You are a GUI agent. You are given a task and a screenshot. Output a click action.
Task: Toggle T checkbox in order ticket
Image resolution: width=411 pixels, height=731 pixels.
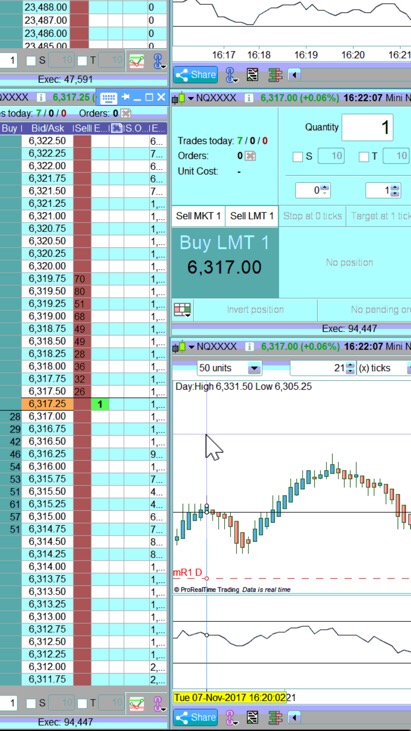[364, 157]
